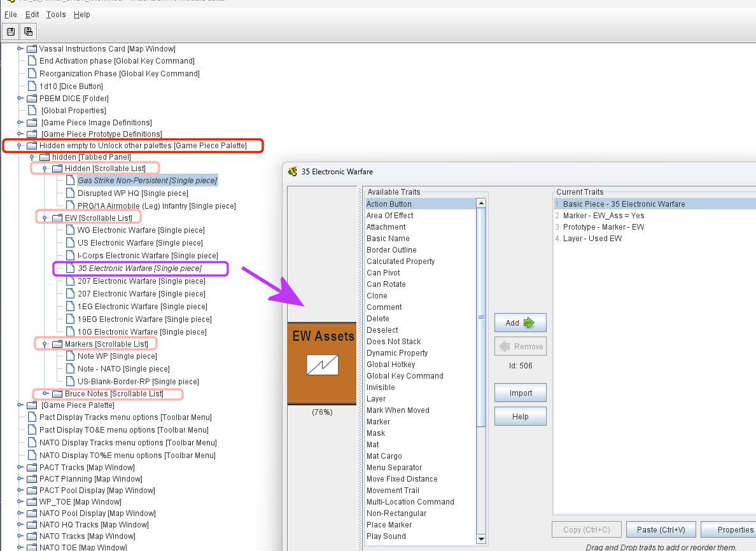
Task: Select Reorganization Phase Global Key Command
Action: pyautogui.click(x=120, y=74)
